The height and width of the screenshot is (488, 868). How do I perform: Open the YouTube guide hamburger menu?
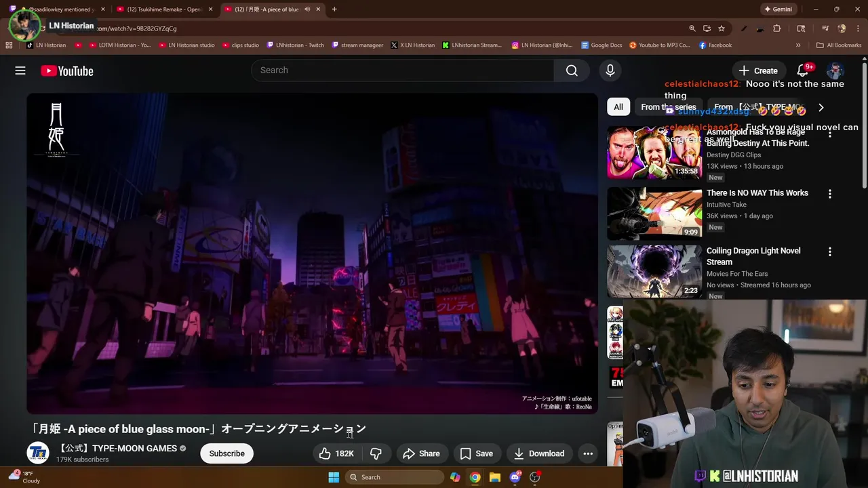click(20, 70)
